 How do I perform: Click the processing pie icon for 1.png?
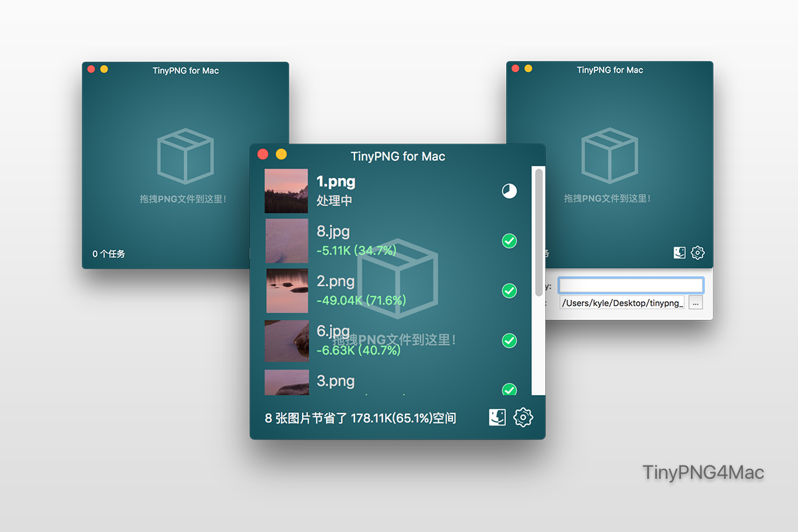coord(509,191)
